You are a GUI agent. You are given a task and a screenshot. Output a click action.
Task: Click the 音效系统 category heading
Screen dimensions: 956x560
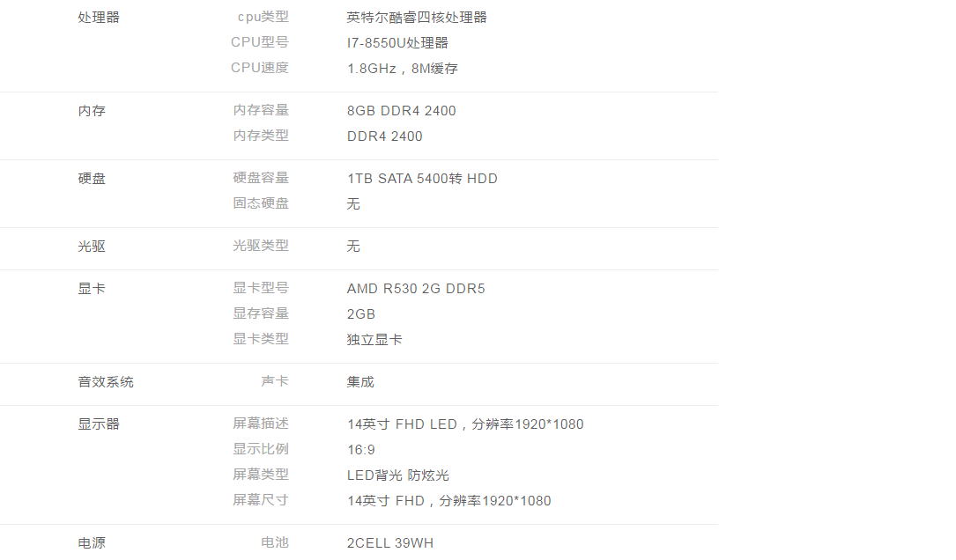pyautogui.click(x=106, y=382)
